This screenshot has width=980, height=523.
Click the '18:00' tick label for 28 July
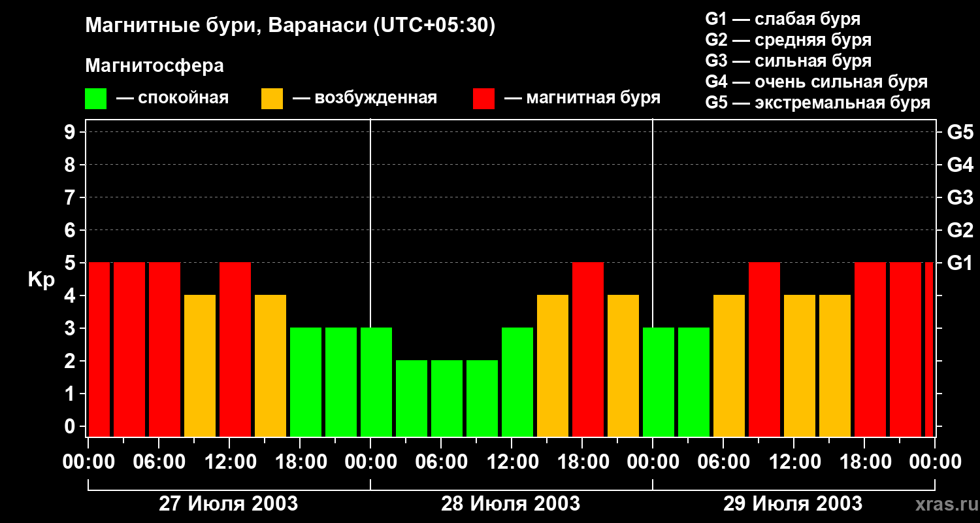pyautogui.click(x=582, y=462)
